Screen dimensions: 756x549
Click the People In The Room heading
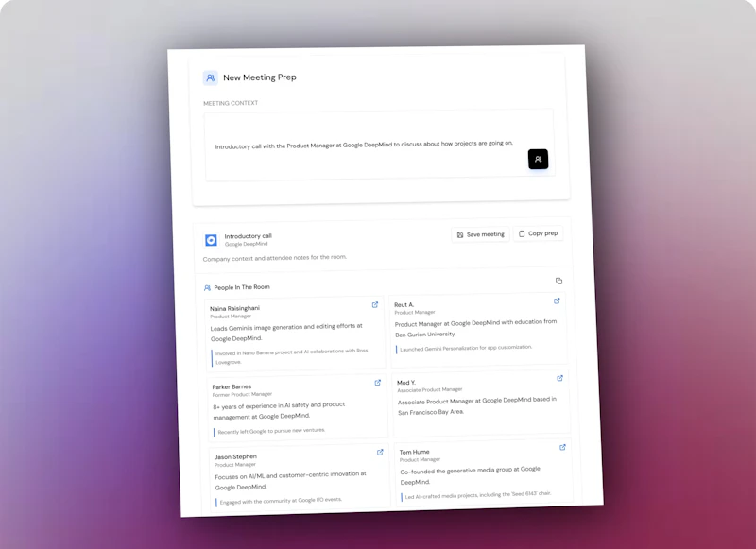point(242,287)
